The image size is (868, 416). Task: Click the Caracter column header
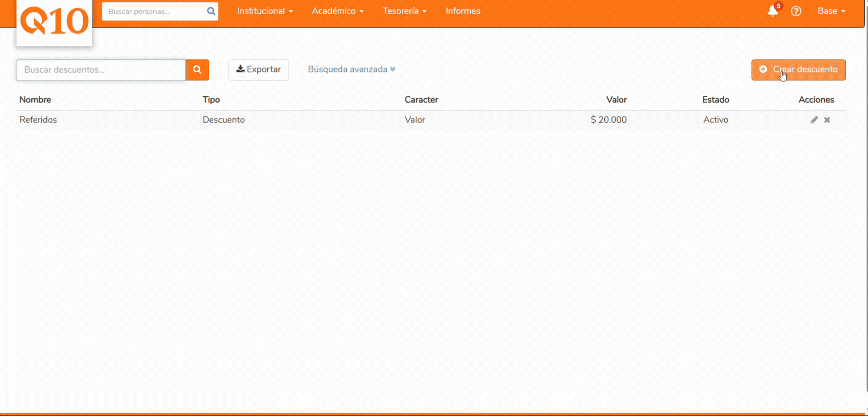421,99
